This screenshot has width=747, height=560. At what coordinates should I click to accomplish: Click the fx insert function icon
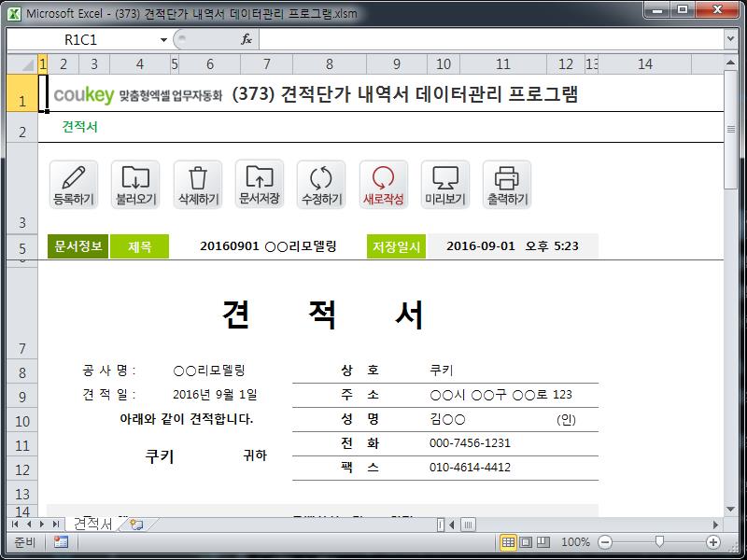tap(247, 39)
